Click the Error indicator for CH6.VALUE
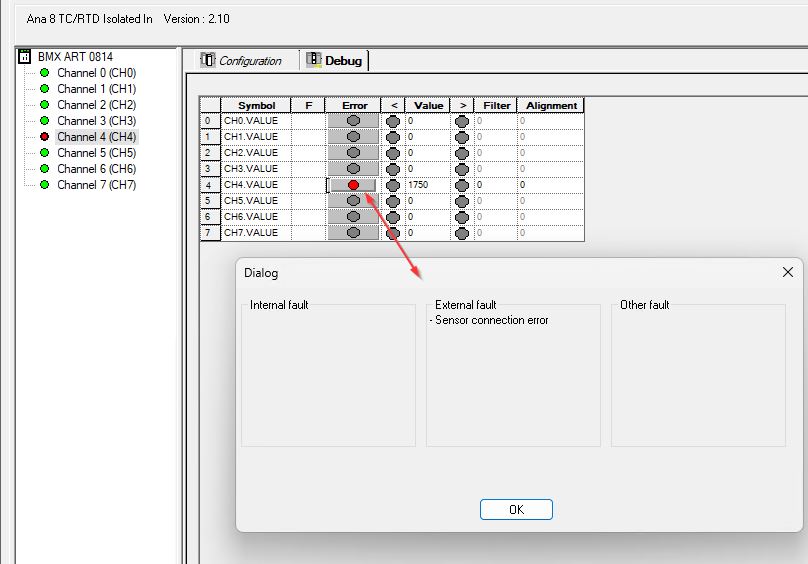The height and width of the screenshot is (564, 808). click(x=353, y=217)
